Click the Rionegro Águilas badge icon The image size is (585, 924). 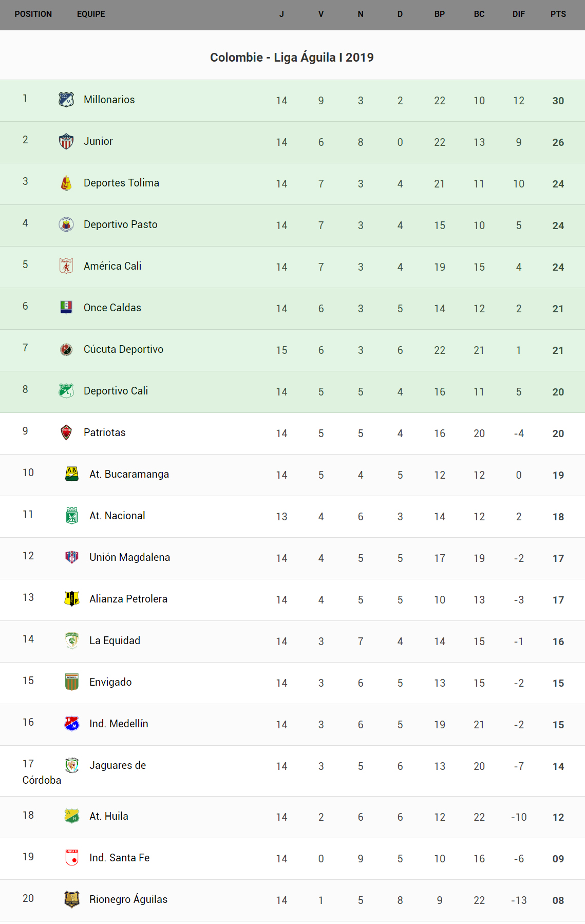coord(72,899)
